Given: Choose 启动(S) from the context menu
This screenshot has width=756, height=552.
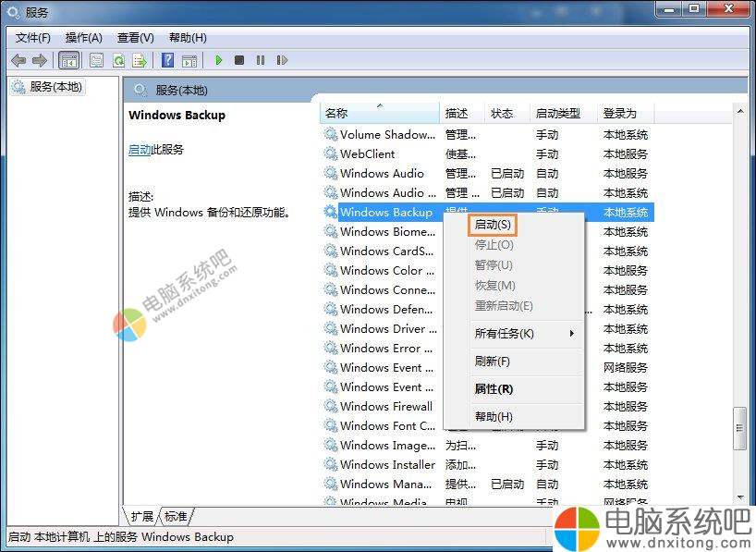Looking at the screenshot, I should tap(493, 225).
